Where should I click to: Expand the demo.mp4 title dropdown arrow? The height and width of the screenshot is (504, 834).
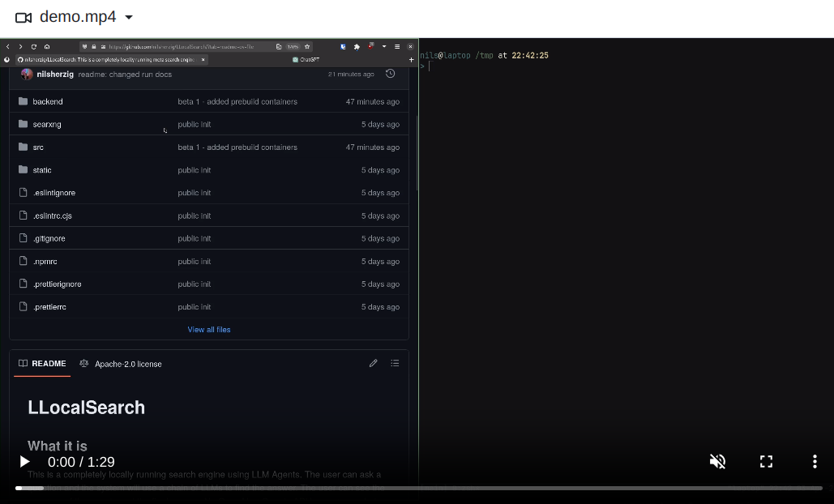[x=129, y=17]
